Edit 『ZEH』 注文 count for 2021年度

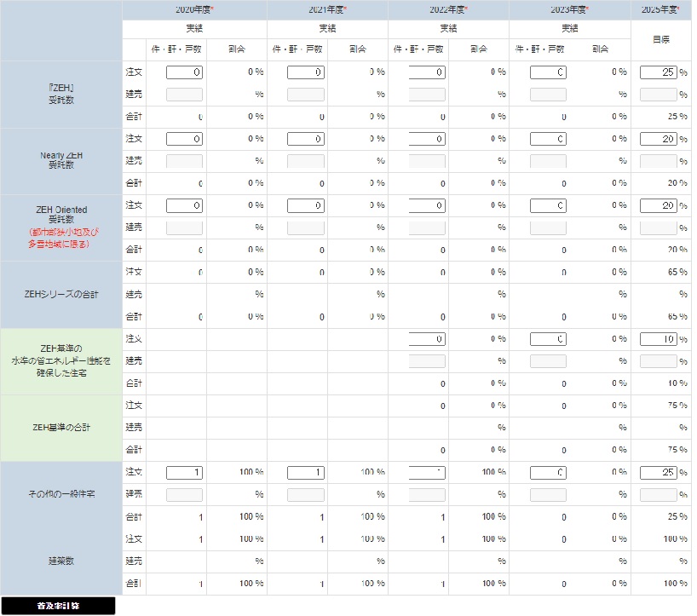306,72
